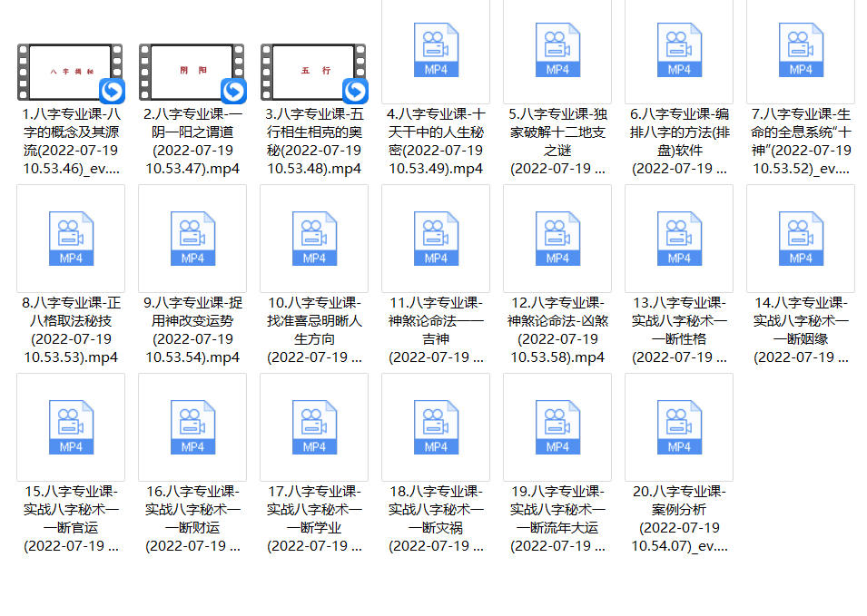This screenshot has height=616, width=867.
Task: Select MP4 icon of 13.实战八字秘术——断性格
Action: pos(680,238)
